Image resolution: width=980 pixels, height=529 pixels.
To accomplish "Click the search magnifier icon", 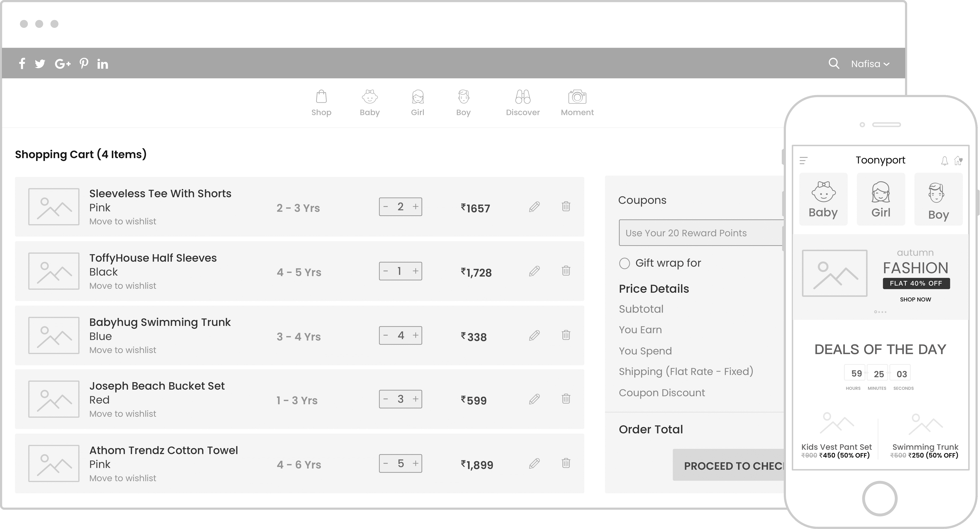I will point(834,64).
